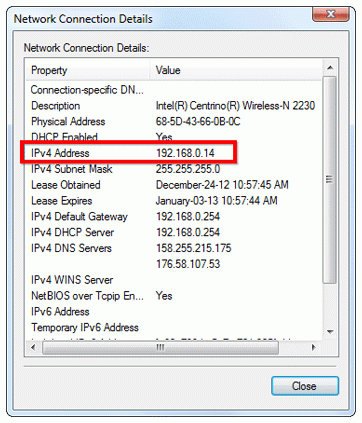
Task: Select the IPv4 Subnet Mask label
Action: [x=72, y=169]
